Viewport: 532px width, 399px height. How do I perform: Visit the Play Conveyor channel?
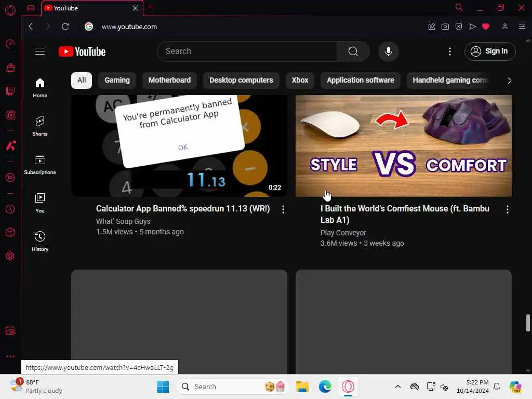[x=343, y=233]
